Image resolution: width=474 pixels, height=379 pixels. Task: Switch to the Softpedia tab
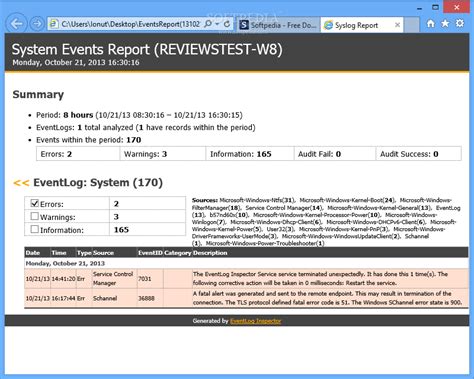pyautogui.click(x=278, y=25)
